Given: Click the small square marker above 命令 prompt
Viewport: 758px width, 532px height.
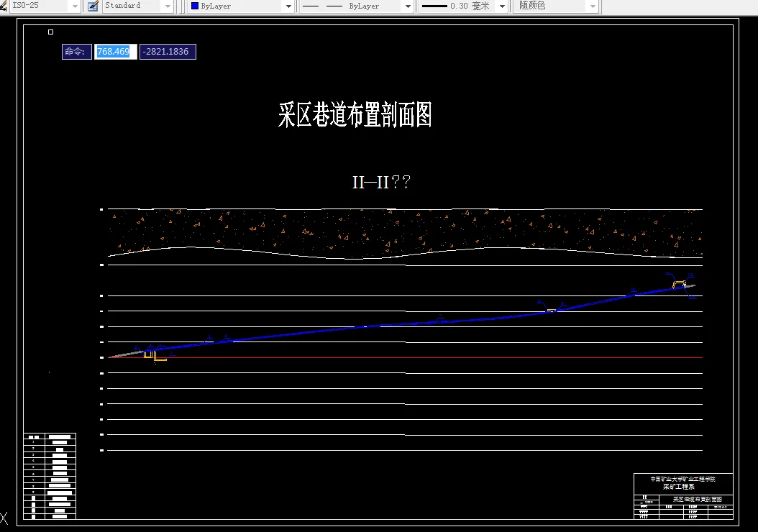Looking at the screenshot, I should click(51, 32).
